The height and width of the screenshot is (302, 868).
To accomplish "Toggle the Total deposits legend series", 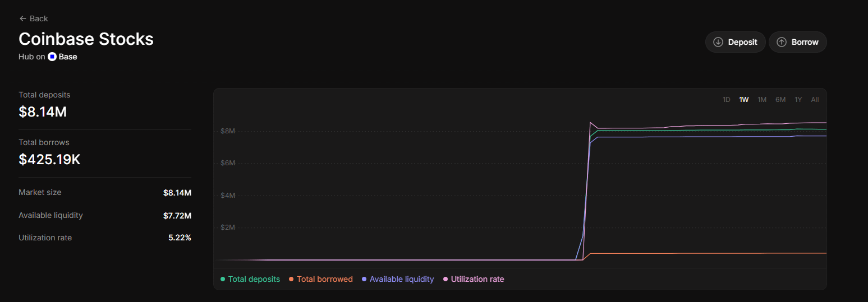I will pyautogui.click(x=250, y=279).
